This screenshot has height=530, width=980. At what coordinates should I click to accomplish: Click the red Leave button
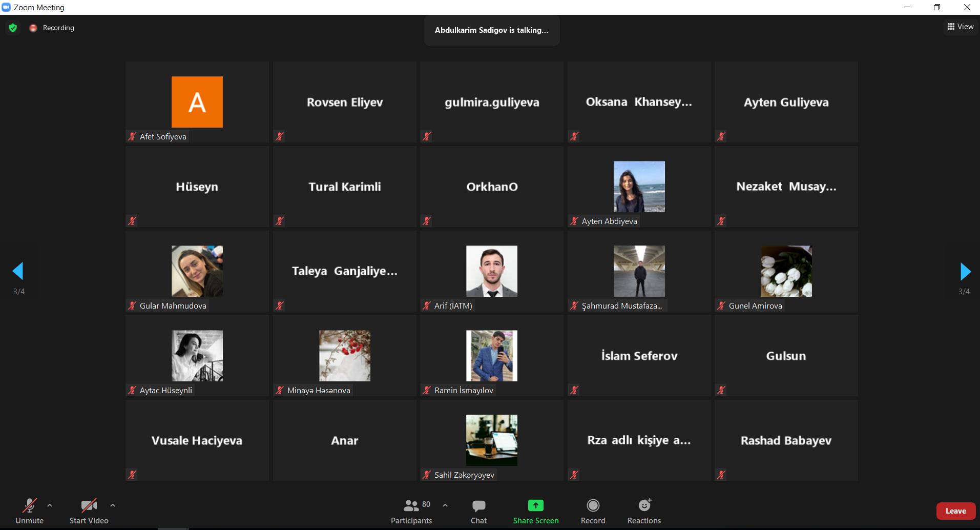pos(956,511)
